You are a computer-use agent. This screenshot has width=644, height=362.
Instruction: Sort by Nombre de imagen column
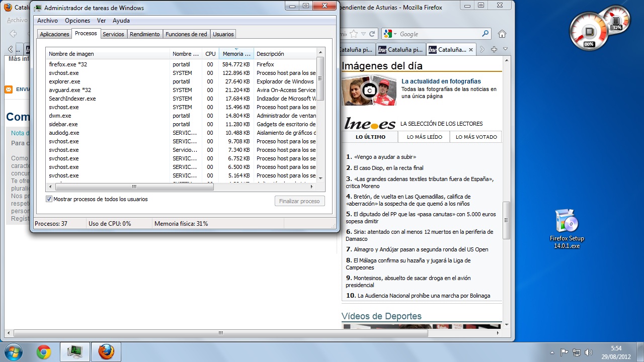(x=108, y=54)
